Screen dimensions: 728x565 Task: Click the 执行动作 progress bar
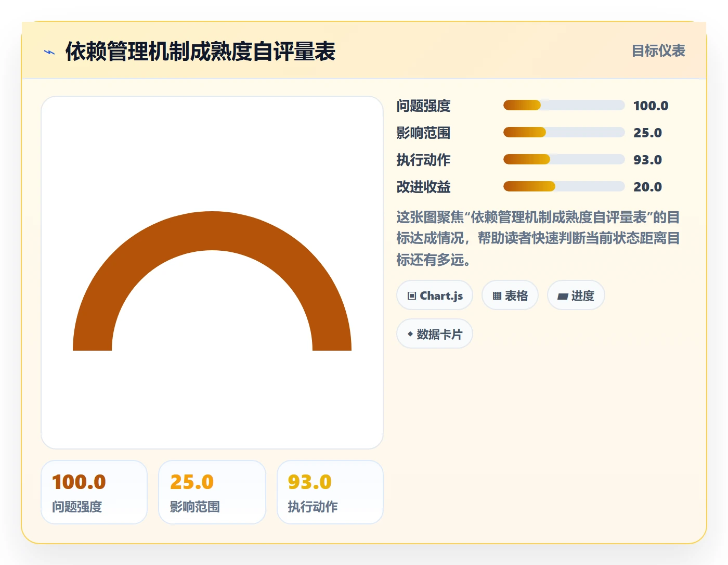pyautogui.click(x=564, y=159)
